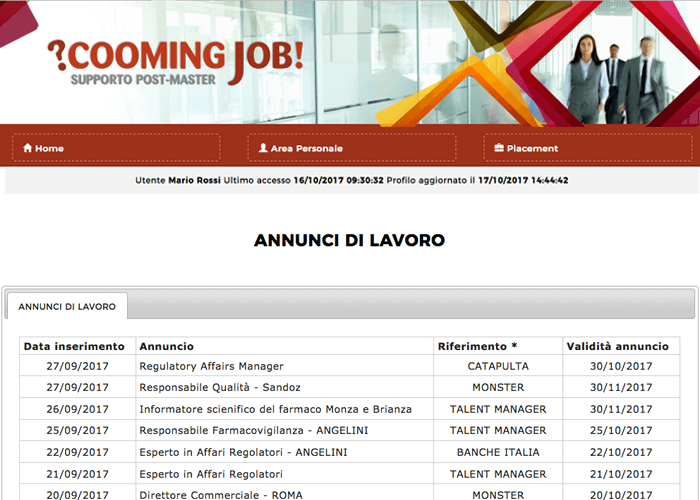700x500 pixels.
Task: Click MONSTER reference in Sandoz row
Action: [x=498, y=387]
